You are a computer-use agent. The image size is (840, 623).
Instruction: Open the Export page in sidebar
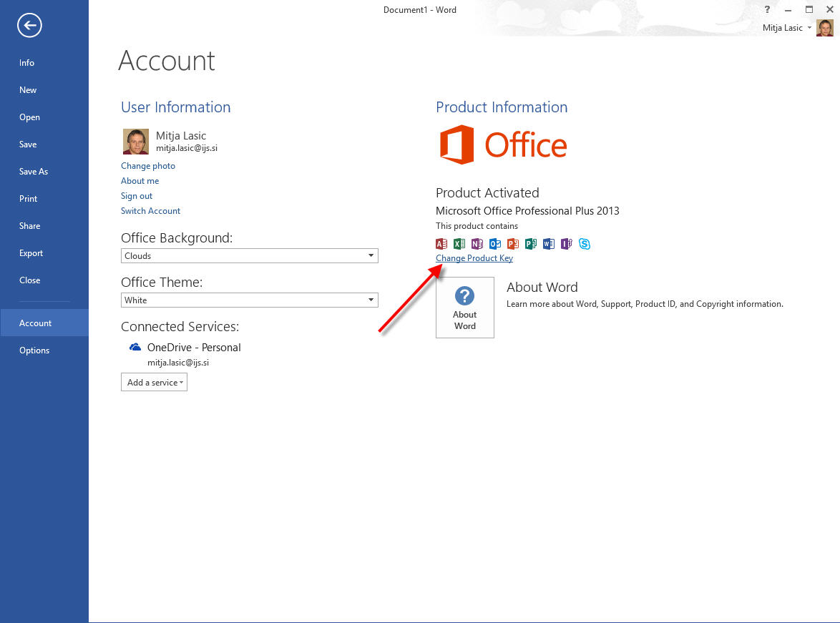31,253
